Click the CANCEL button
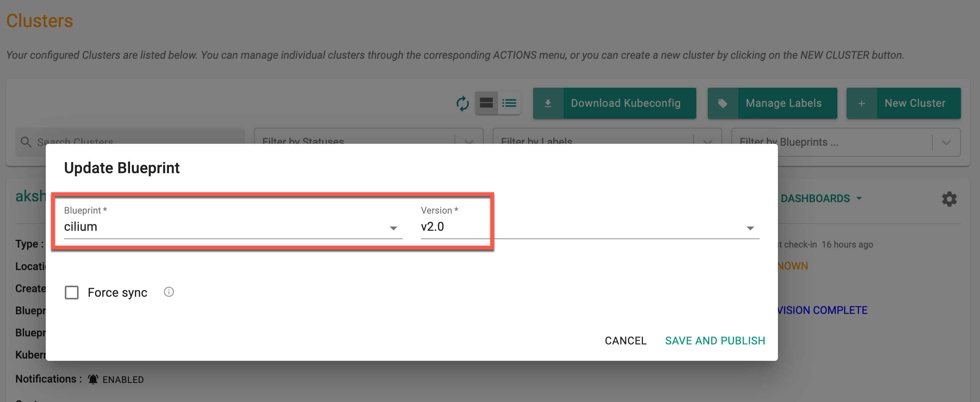 pyautogui.click(x=626, y=341)
